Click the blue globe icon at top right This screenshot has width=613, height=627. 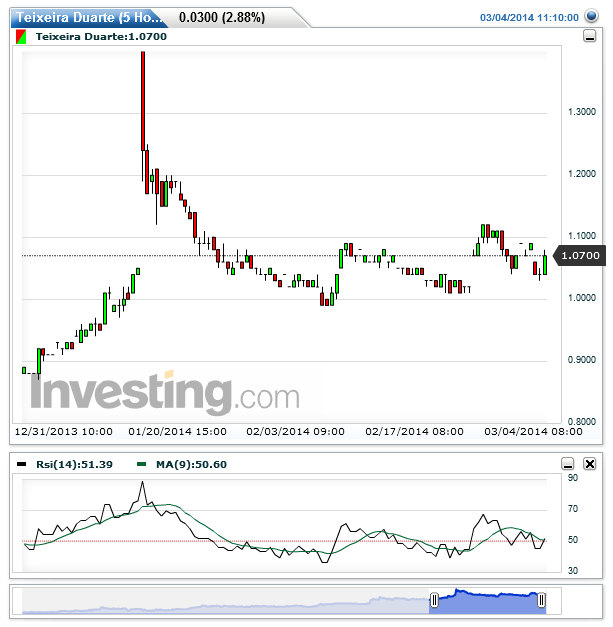(x=591, y=16)
